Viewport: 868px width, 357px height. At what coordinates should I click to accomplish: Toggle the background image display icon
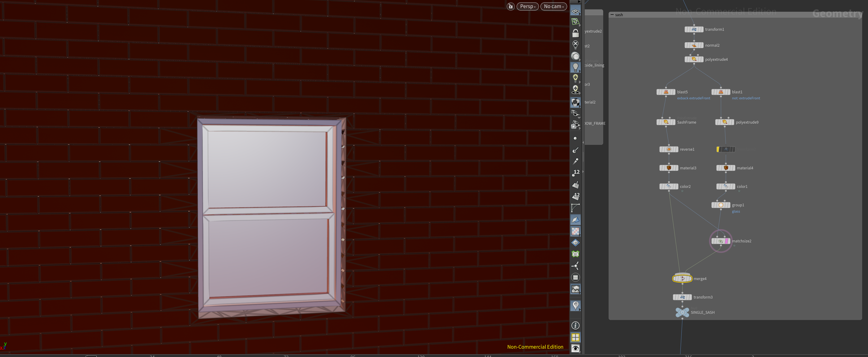point(575,289)
